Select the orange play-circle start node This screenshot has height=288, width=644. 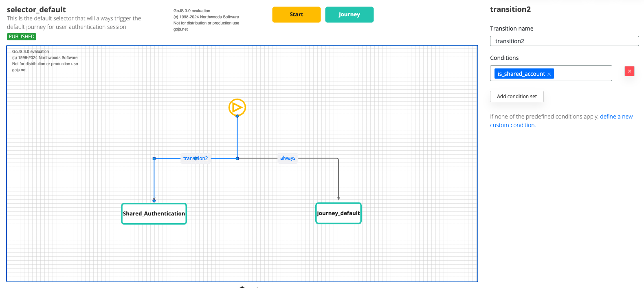[x=237, y=107]
